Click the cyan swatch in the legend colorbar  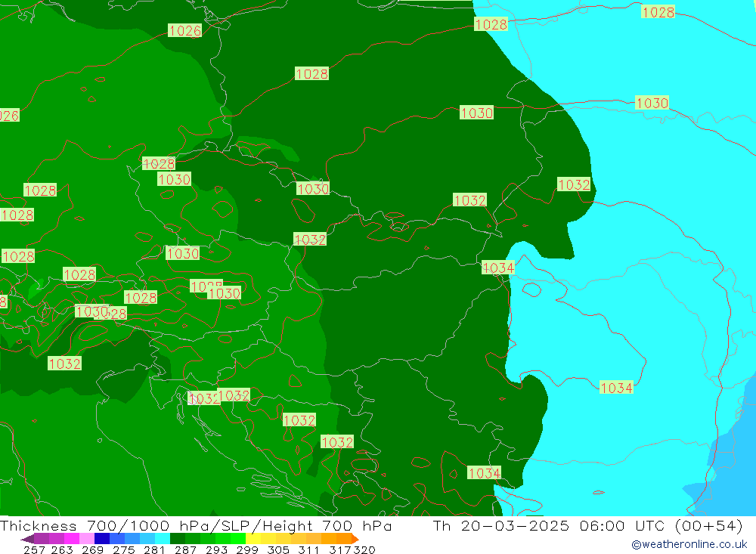tap(163, 539)
